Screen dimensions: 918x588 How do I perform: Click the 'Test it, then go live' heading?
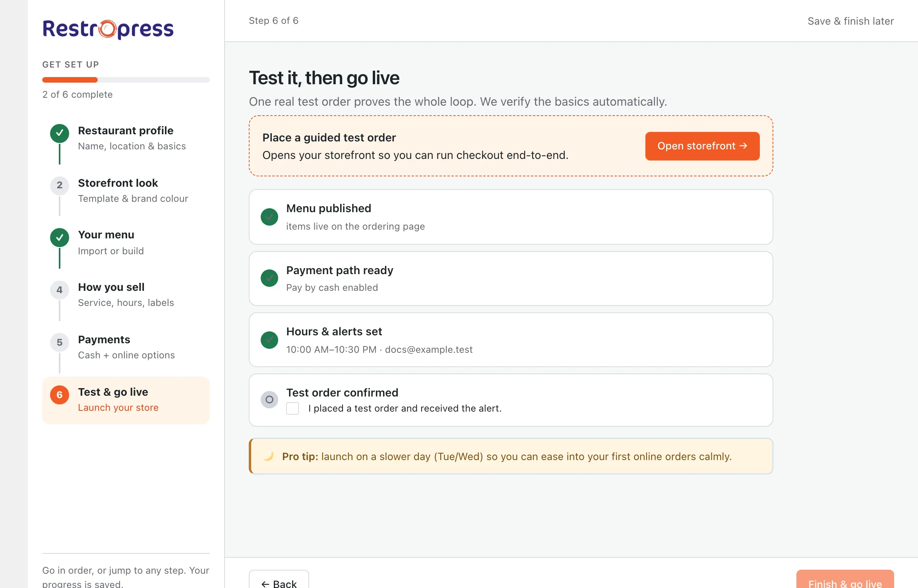click(x=324, y=78)
